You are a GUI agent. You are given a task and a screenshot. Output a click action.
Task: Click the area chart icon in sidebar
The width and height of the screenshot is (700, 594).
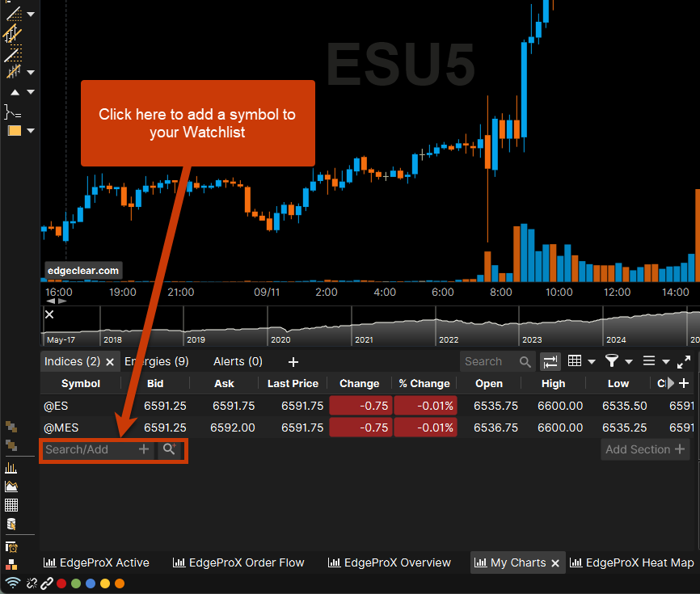11,487
